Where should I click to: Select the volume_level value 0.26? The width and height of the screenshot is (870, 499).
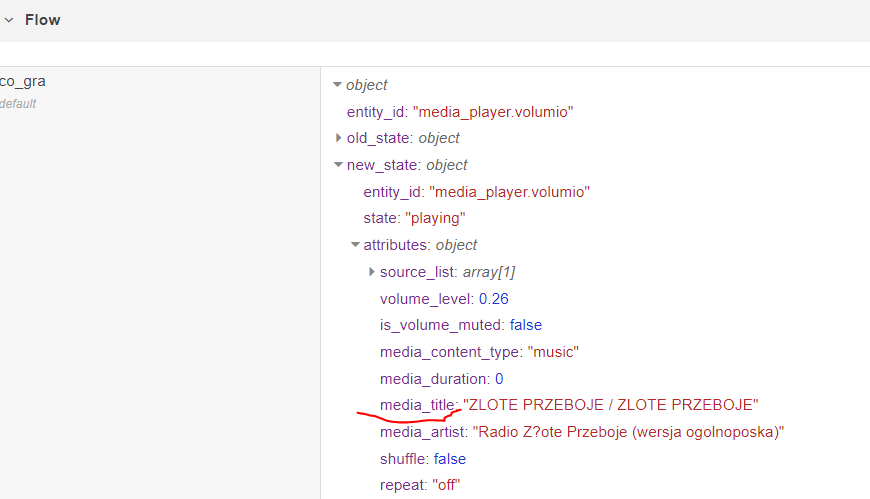point(493,299)
